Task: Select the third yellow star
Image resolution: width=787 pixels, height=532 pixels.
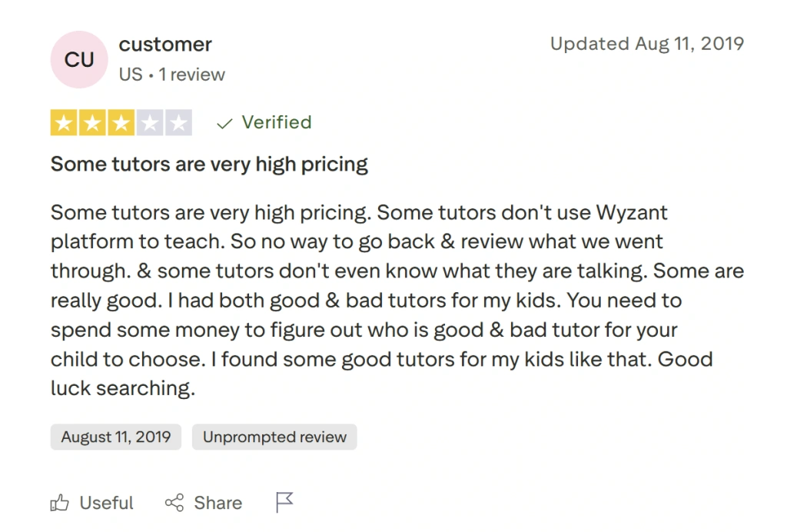Action: click(x=121, y=122)
